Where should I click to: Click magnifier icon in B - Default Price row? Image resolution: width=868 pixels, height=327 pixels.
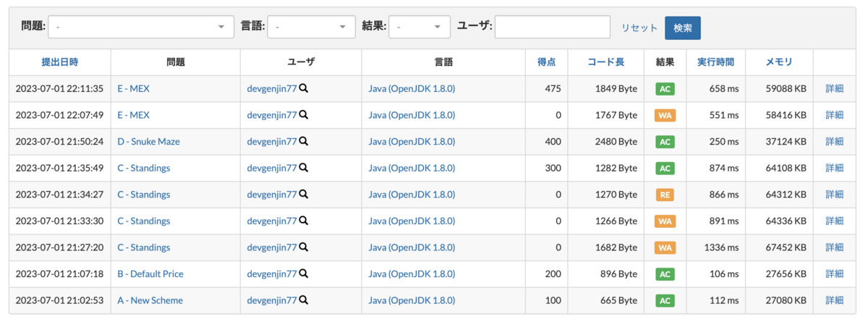(304, 274)
